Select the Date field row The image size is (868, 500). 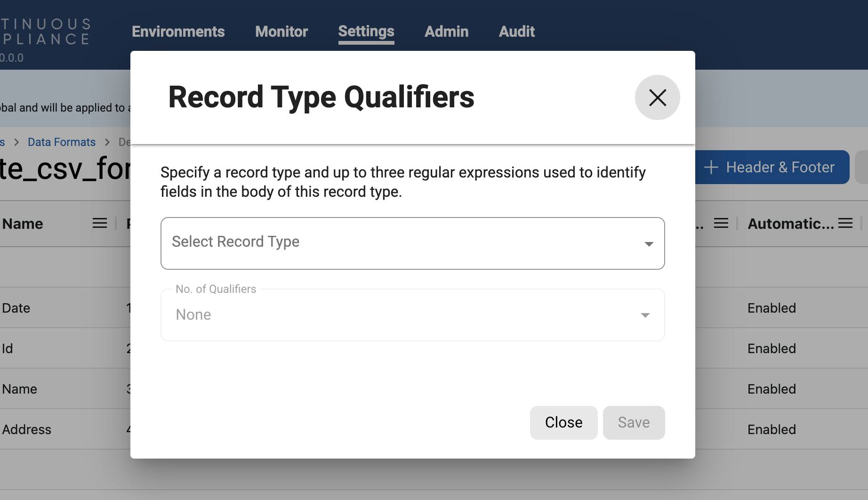[x=16, y=308]
